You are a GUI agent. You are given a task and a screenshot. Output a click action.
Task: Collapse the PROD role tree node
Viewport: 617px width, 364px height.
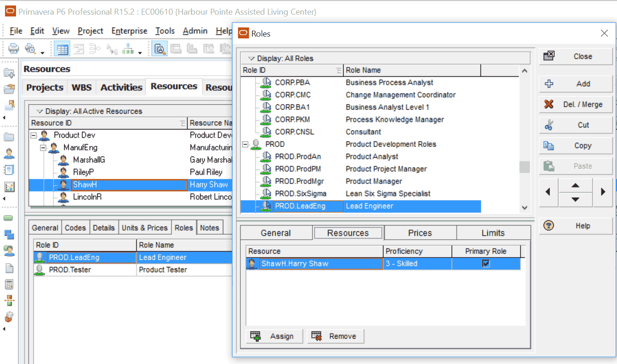tap(245, 145)
